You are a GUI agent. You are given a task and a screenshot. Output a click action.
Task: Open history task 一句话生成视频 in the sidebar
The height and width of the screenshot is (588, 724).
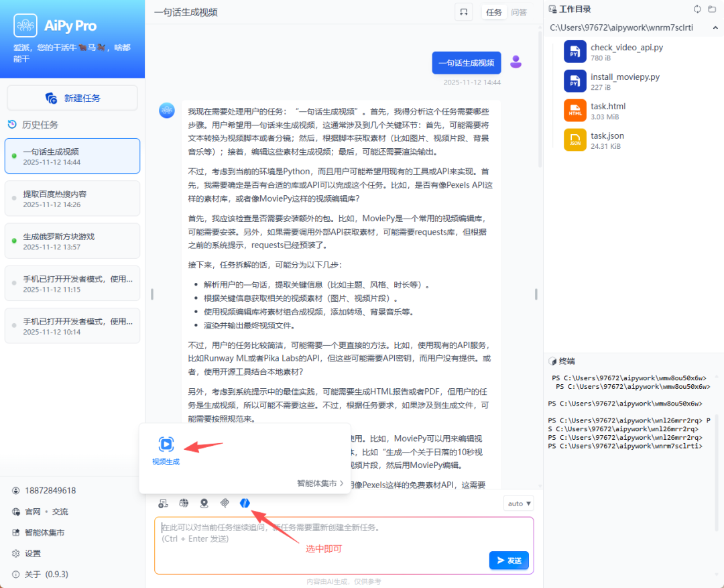(x=72, y=156)
